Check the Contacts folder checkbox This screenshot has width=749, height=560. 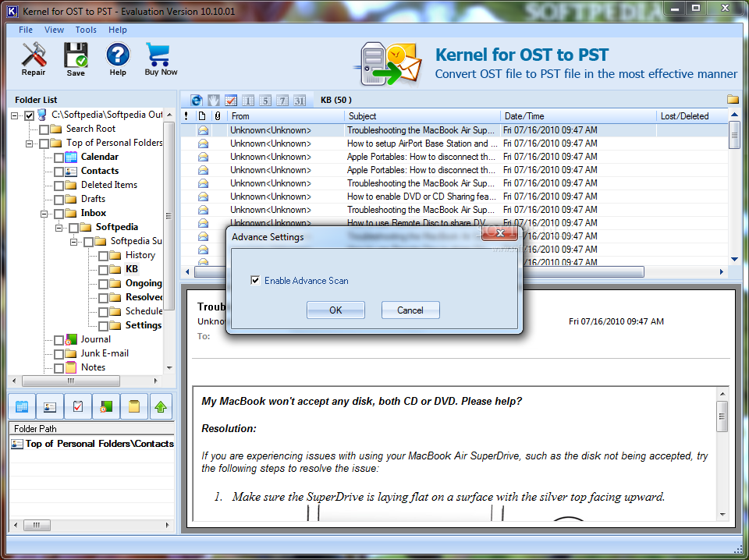(x=59, y=172)
